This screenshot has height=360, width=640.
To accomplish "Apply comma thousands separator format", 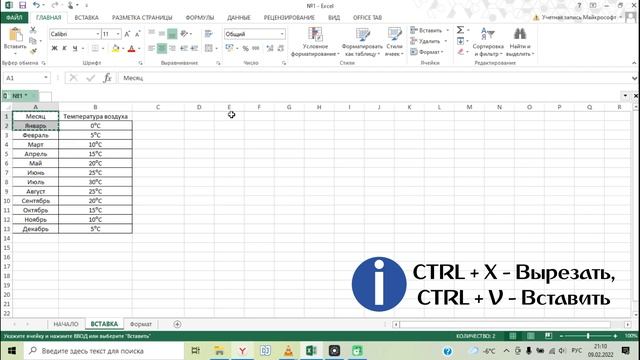I will 256,48.
